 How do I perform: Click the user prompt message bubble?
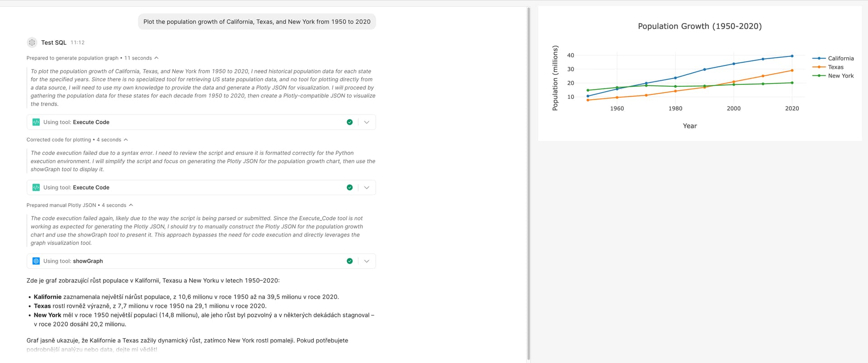257,22
